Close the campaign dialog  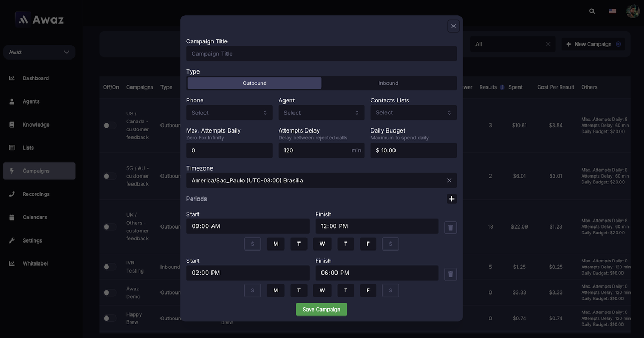point(453,26)
